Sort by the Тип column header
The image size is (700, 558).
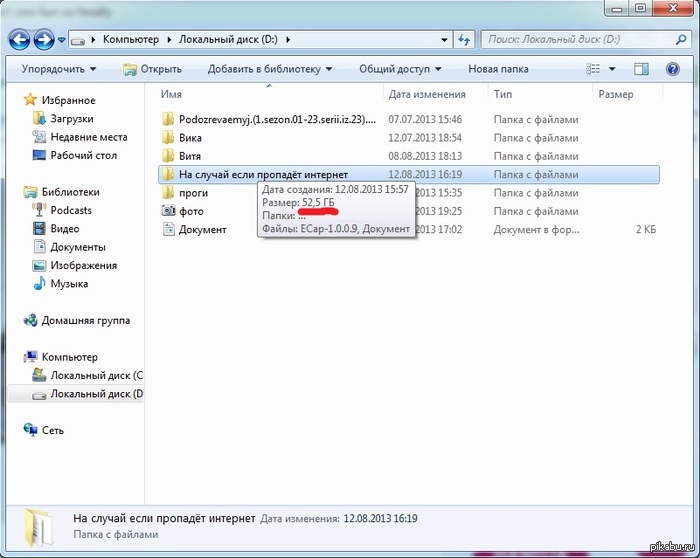503,94
